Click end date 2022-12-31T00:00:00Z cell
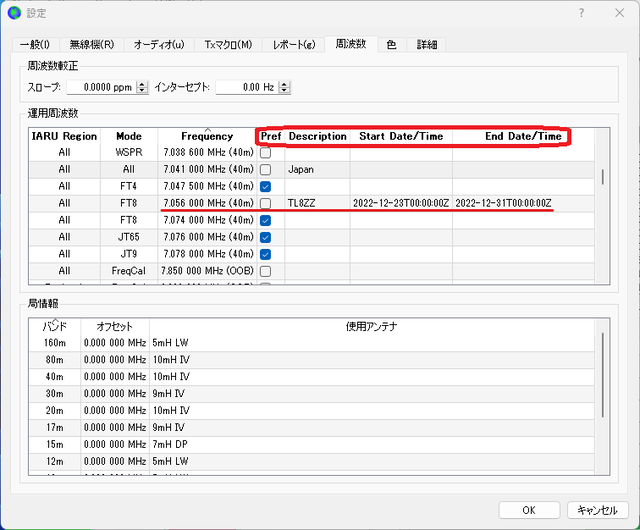 pos(523,203)
